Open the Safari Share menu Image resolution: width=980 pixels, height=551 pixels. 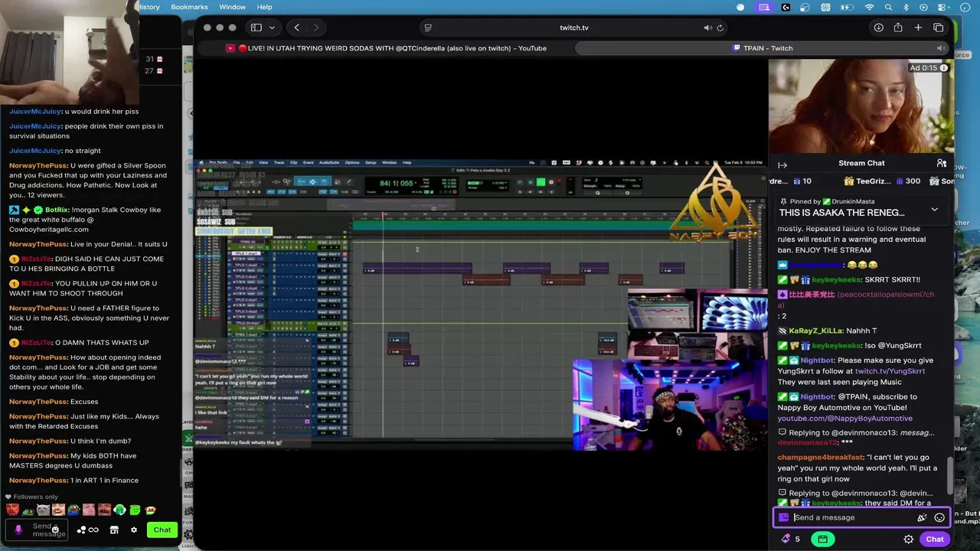pos(898,28)
